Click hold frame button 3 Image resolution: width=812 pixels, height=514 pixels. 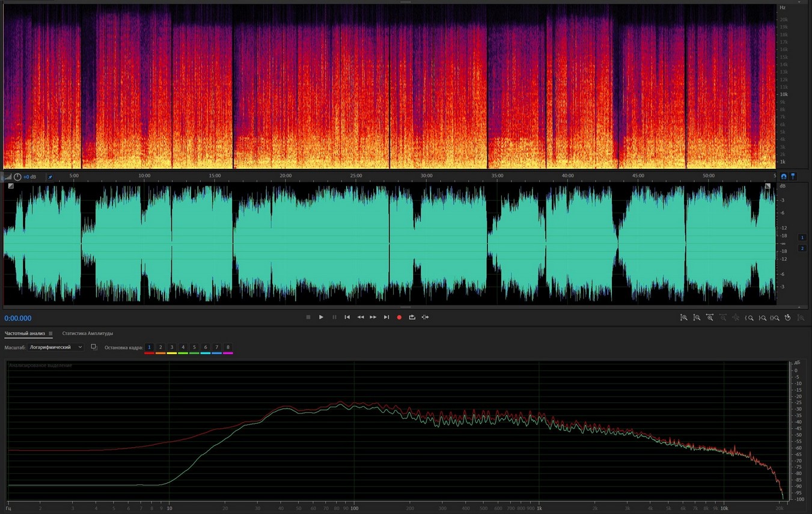[x=172, y=347]
